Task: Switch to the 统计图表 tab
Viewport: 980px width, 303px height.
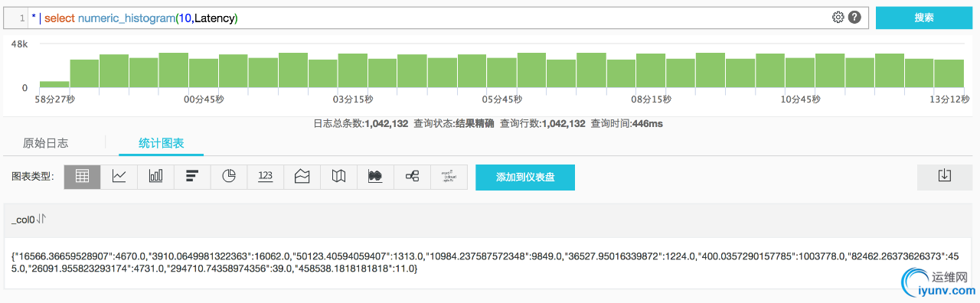Action: tap(161, 143)
